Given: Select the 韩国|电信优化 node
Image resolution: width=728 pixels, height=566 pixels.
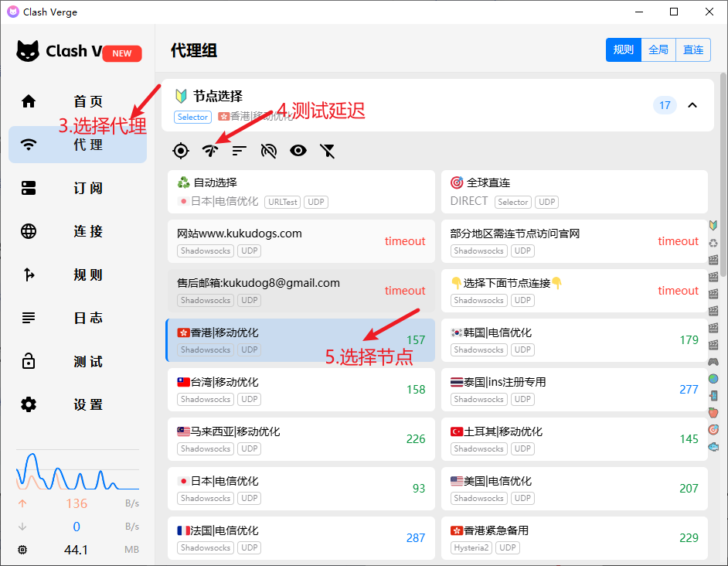Looking at the screenshot, I should [574, 340].
